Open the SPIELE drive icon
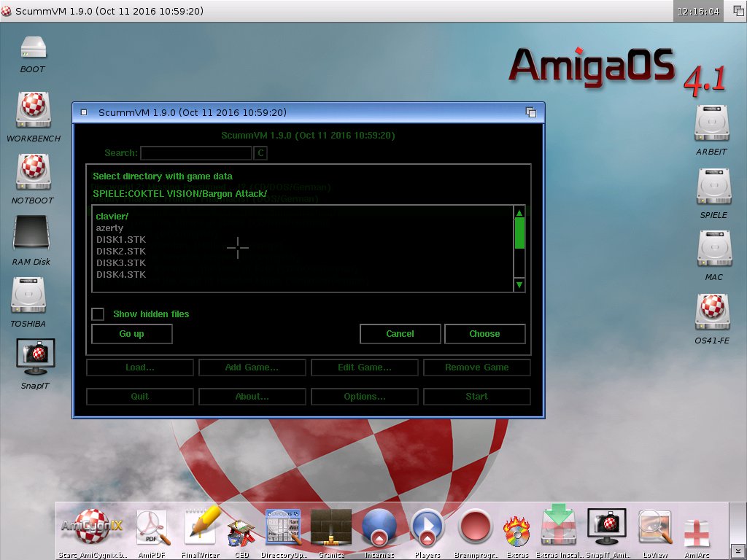 [713, 186]
